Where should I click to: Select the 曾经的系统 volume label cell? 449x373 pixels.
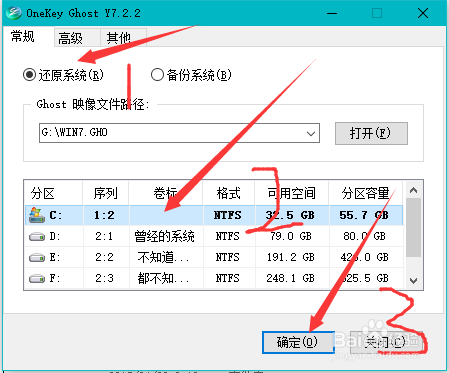165,237
